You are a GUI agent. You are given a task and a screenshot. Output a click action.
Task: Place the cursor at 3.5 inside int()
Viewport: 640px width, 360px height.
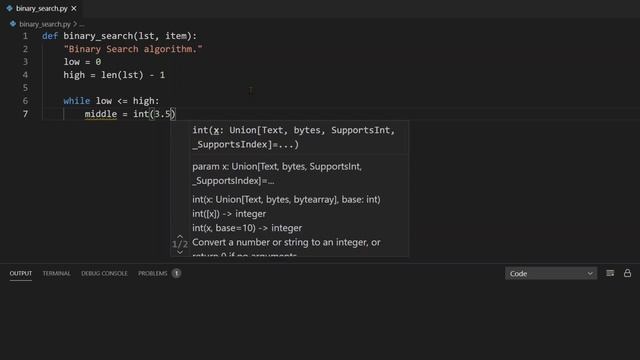162,114
